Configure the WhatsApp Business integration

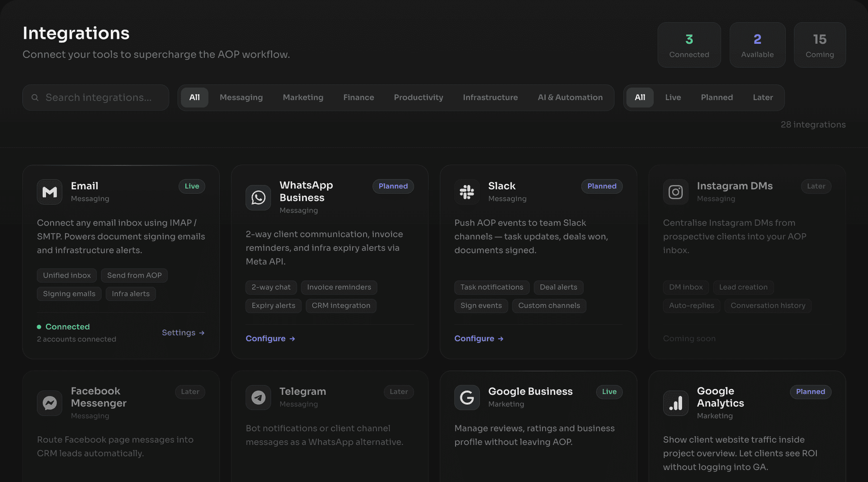[x=270, y=338]
